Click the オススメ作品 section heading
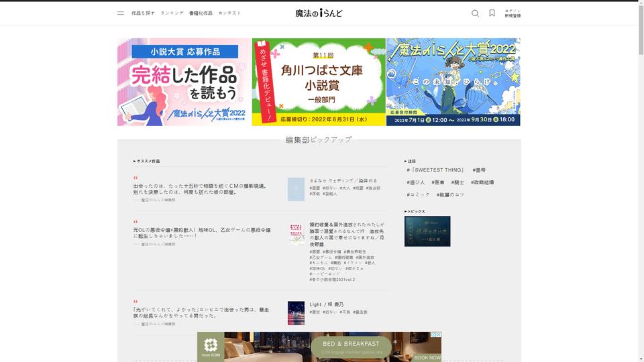644x362 pixels. (147, 162)
